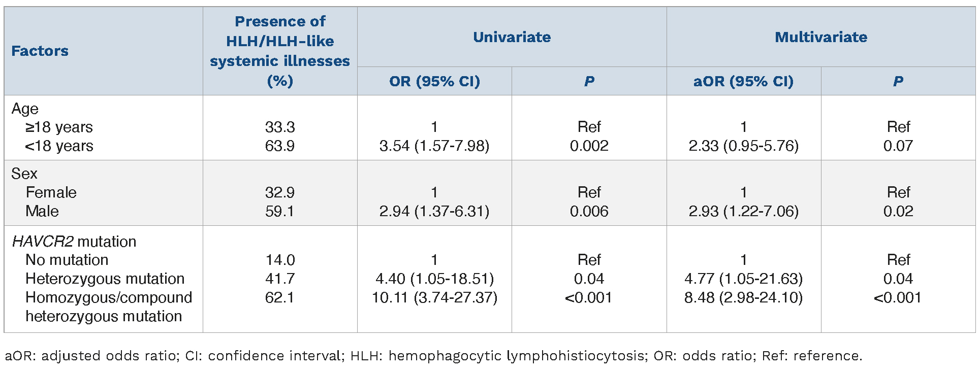Image resolution: width=980 pixels, height=373 pixels.
Task: Click the "aOR (95% CI)" subheader
Action: click(x=743, y=81)
